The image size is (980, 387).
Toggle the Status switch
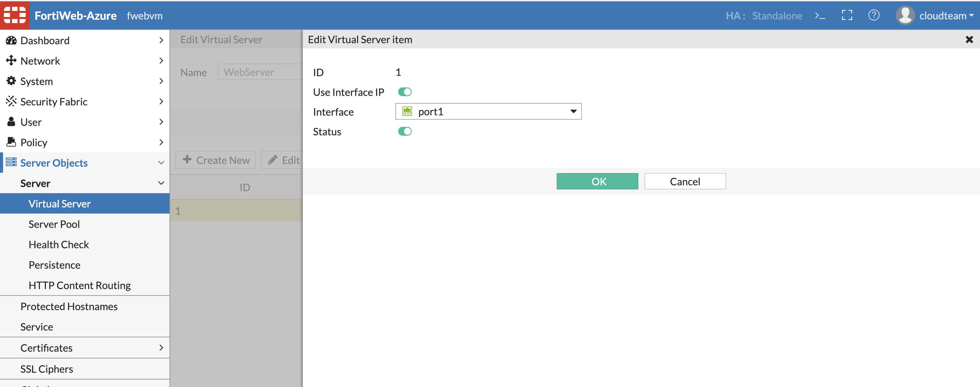[405, 132]
